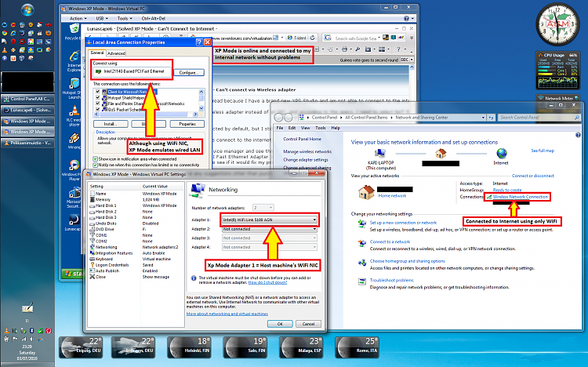Open Adapter 1 dropdown in Networking settings

tap(270, 220)
